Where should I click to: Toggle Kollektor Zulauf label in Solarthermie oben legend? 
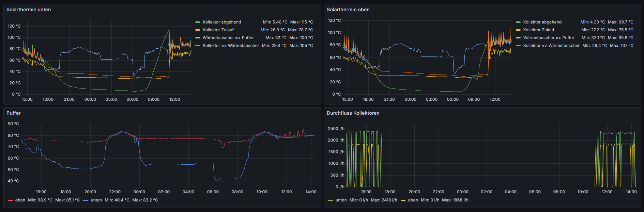tap(539, 30)
